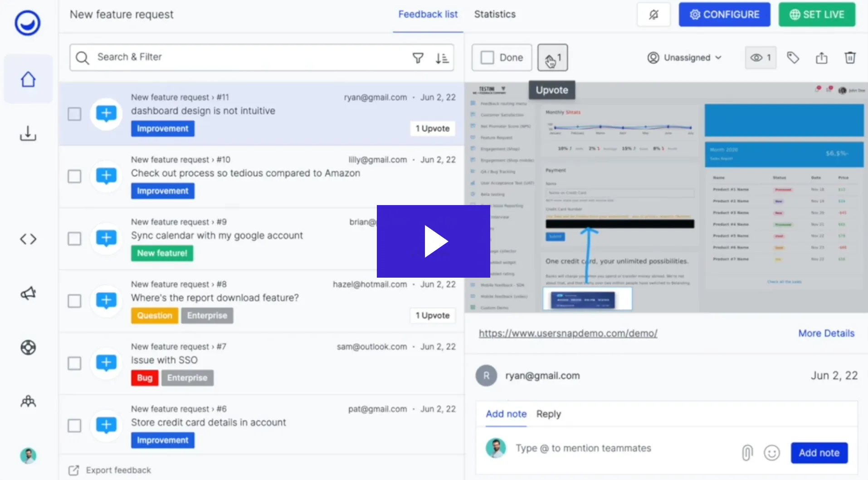Click the feedback icon for request #6
The image size is (868, 480).
[106, 425]
